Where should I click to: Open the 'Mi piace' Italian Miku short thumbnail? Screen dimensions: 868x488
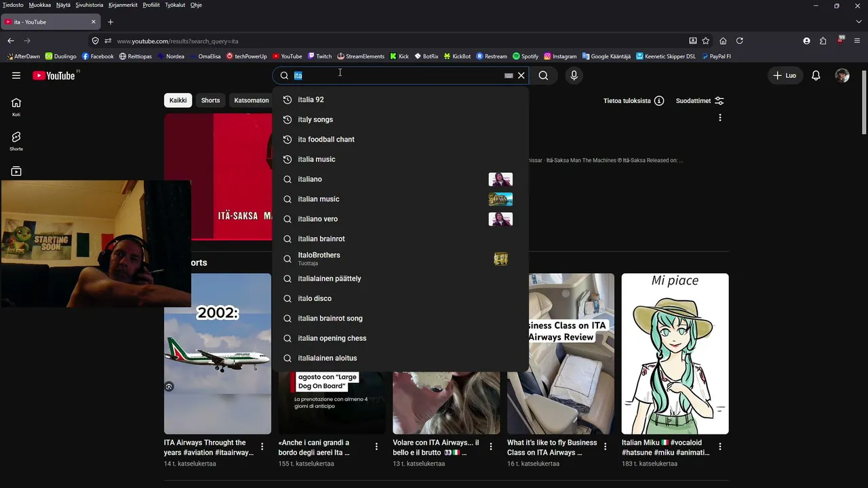point(675,354)
